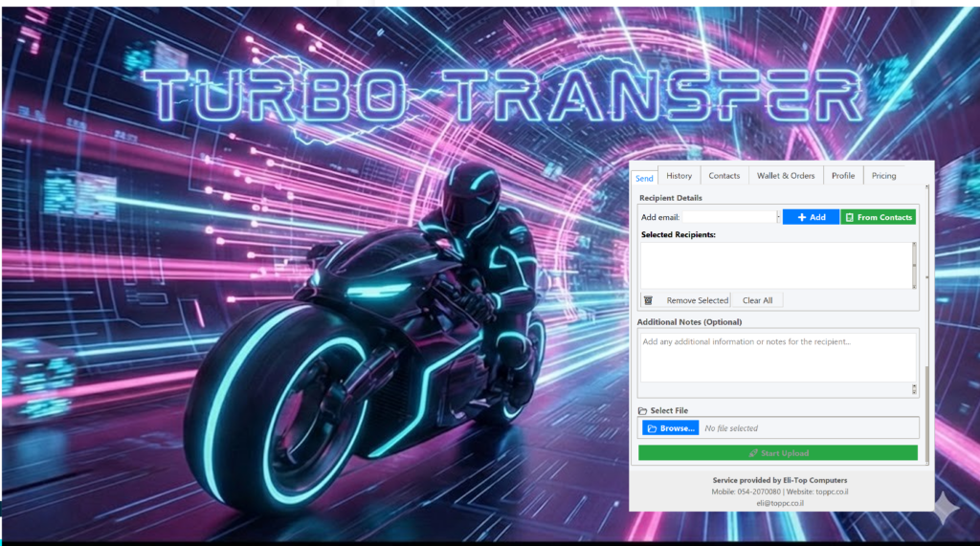Open the From Contacts address book
980x546 pixels.
pyautogui.click(x=878, y=217)
